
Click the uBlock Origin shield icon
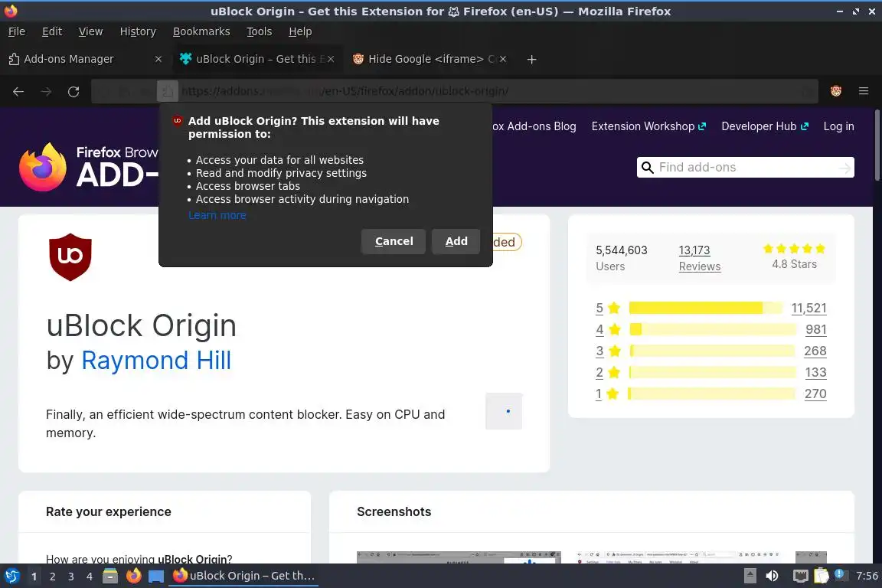click(70, 257)
